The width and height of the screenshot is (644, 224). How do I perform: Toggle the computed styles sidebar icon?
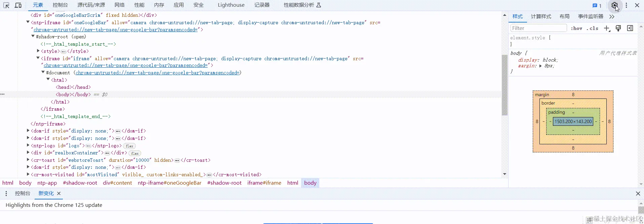pos(630,28)
